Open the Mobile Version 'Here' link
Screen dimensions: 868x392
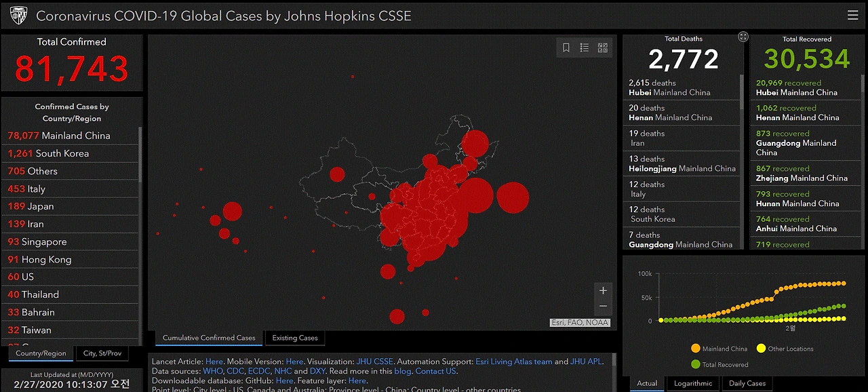294,362
